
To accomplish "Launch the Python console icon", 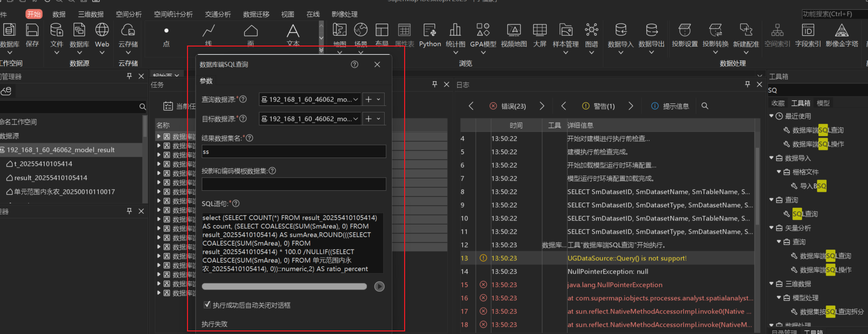I will coord(430,30).
